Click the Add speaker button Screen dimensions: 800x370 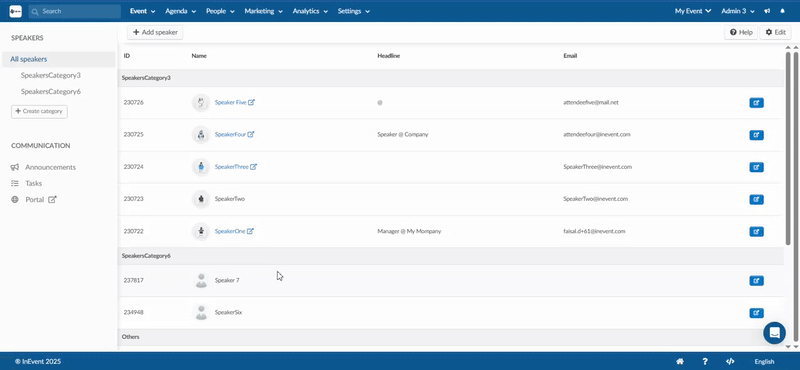pos(155,32)
